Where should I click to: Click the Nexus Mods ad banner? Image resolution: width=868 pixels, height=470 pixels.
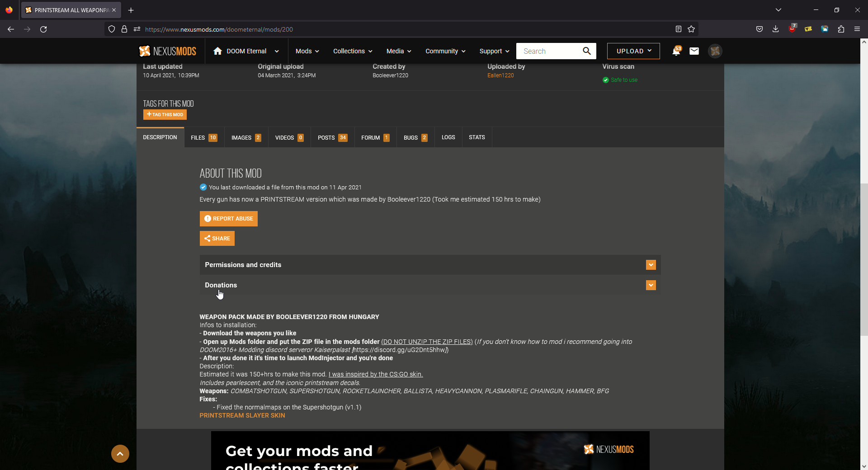[430, 451]
